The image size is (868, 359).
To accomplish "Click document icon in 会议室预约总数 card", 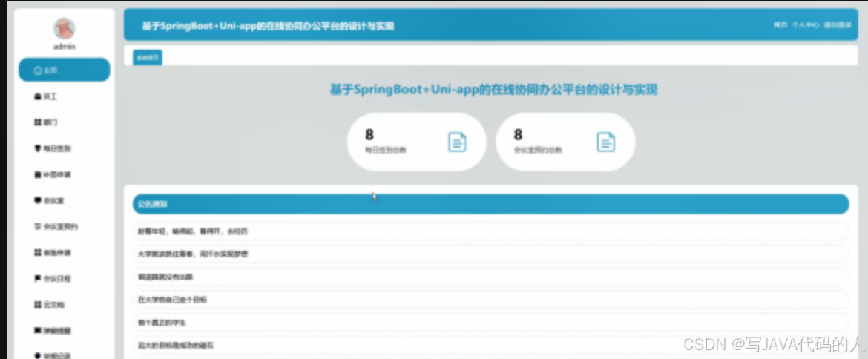I will [606, 142].
